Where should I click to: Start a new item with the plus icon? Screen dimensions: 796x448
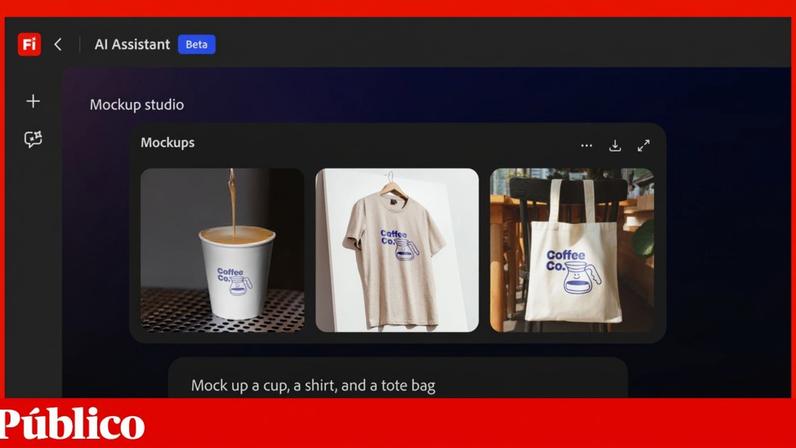33,101
